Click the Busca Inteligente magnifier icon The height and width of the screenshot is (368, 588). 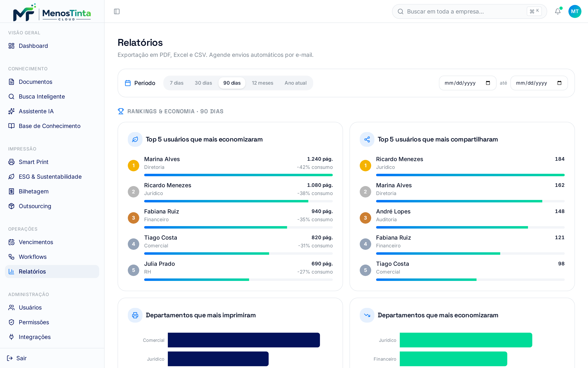coord(11,97)
